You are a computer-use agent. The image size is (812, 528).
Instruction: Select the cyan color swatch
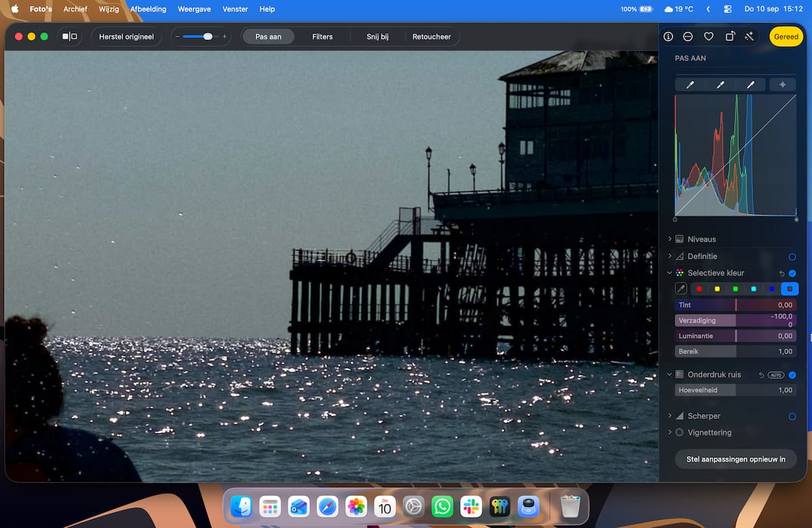[754, 289]
